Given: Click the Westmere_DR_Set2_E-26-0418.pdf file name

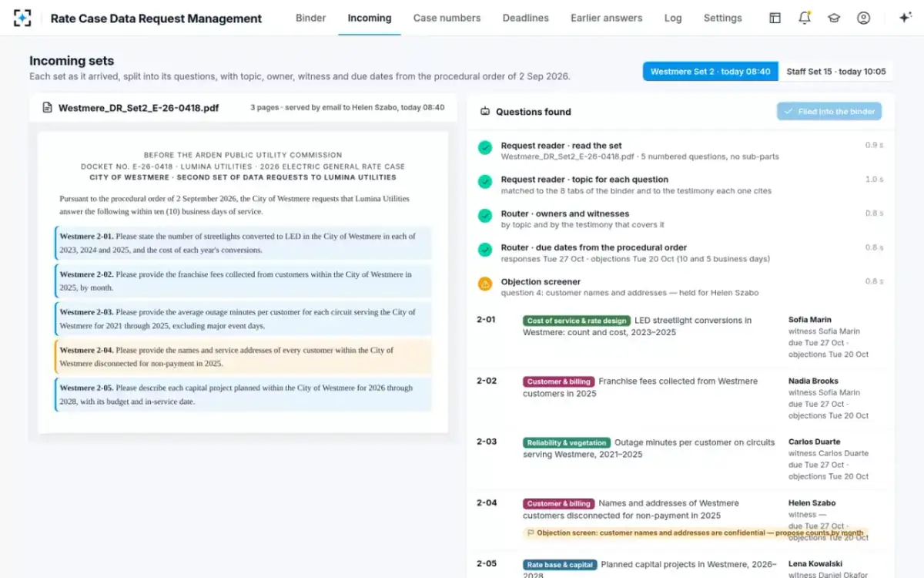Looking at the screenshot, I should [x=139, y=108].
